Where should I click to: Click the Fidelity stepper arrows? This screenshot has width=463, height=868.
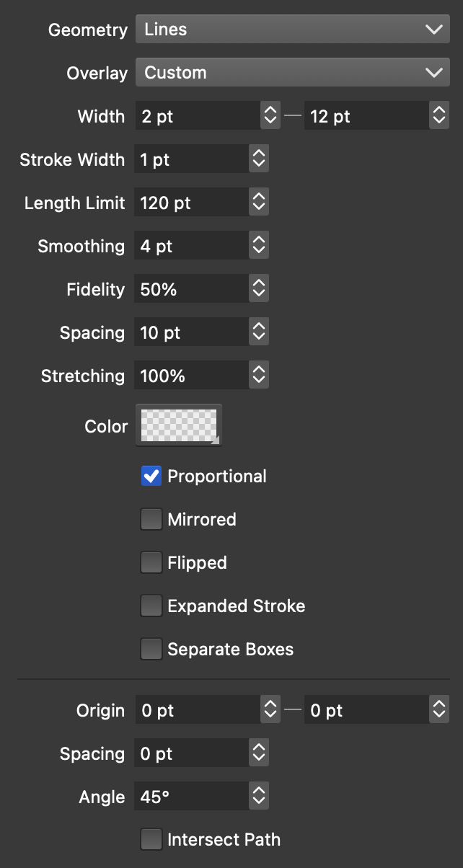pos(259,289)
